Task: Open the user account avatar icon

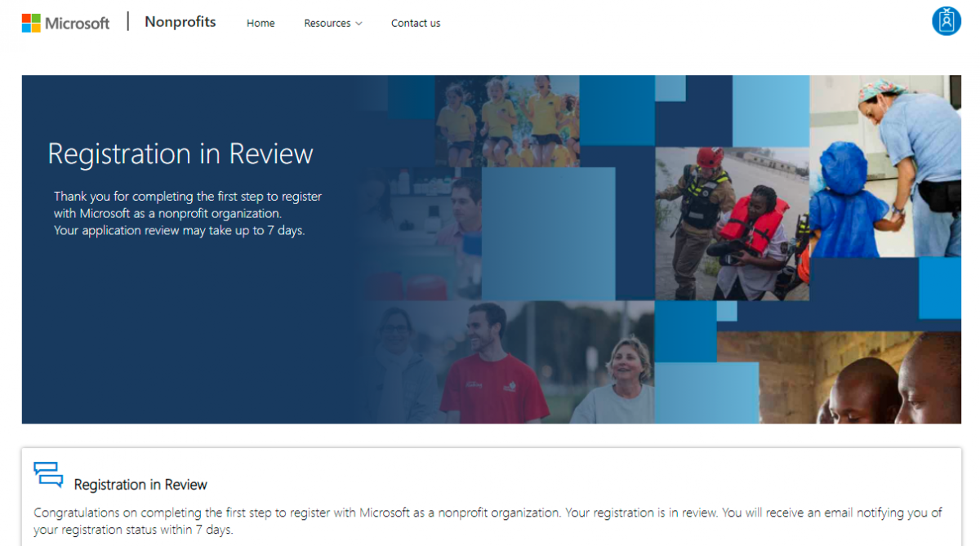Action: coord(946,21)
